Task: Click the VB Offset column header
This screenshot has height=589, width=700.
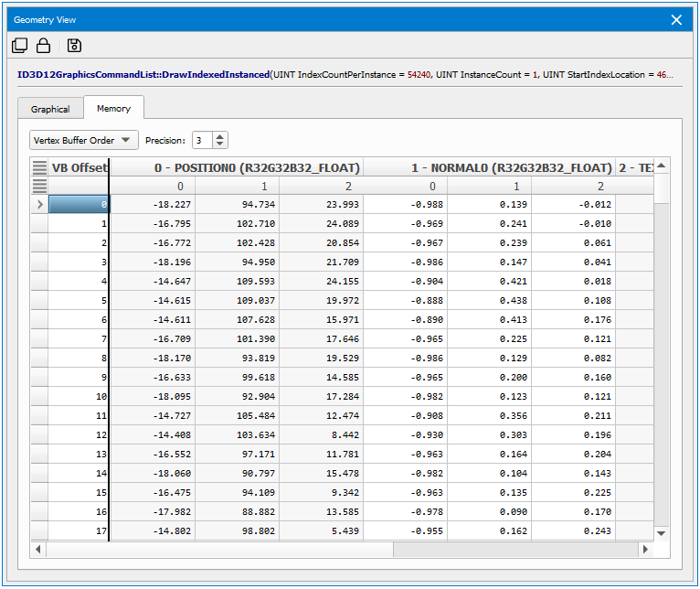Action: pyautogui.click(x=79, y=167)
